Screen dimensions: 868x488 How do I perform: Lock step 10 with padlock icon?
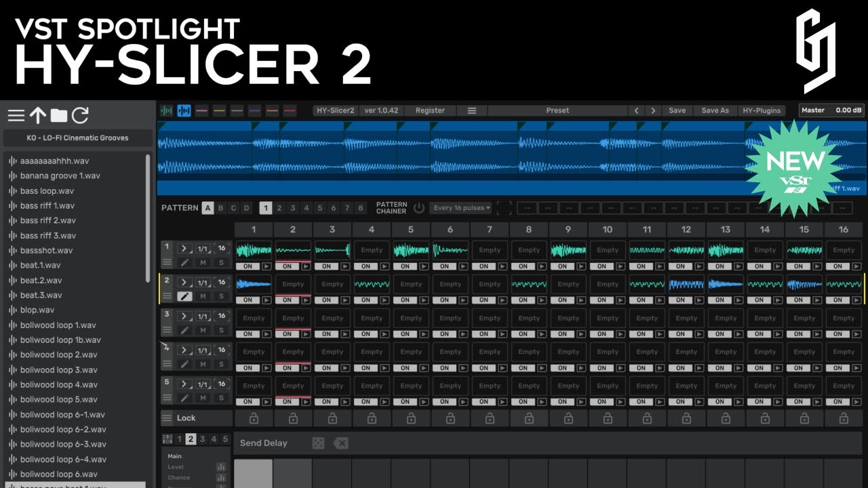tap(608, 419)
